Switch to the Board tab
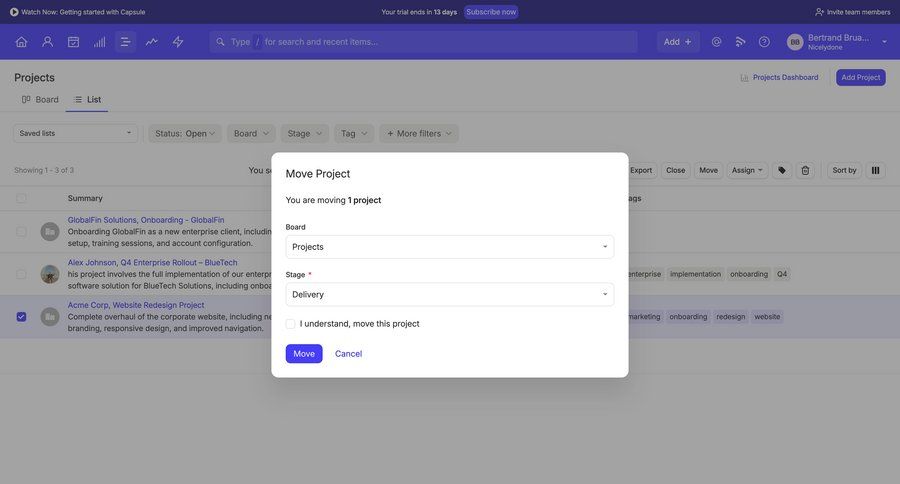 [x=40, y=99]
